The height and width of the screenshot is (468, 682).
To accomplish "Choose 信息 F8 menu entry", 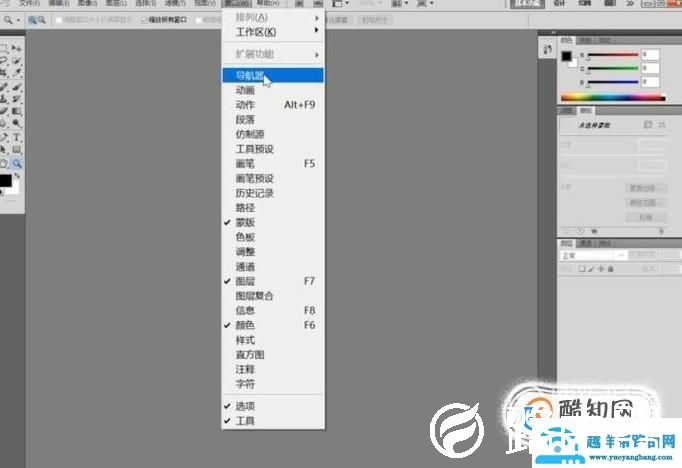I will click(273, 310).
